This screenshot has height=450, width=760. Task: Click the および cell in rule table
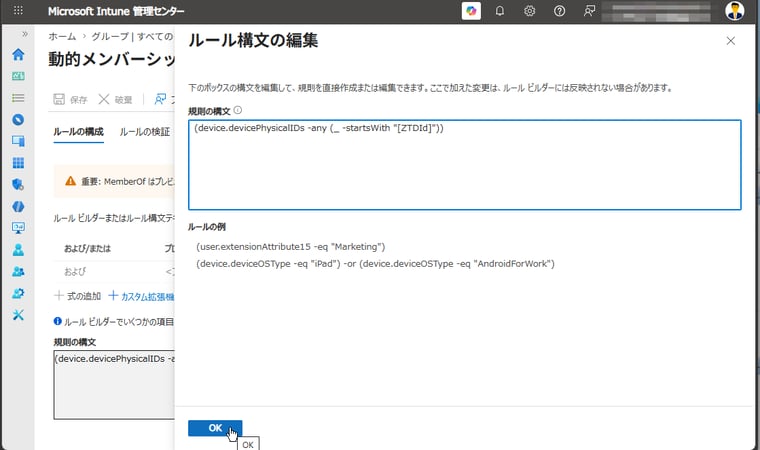(75, 272)
